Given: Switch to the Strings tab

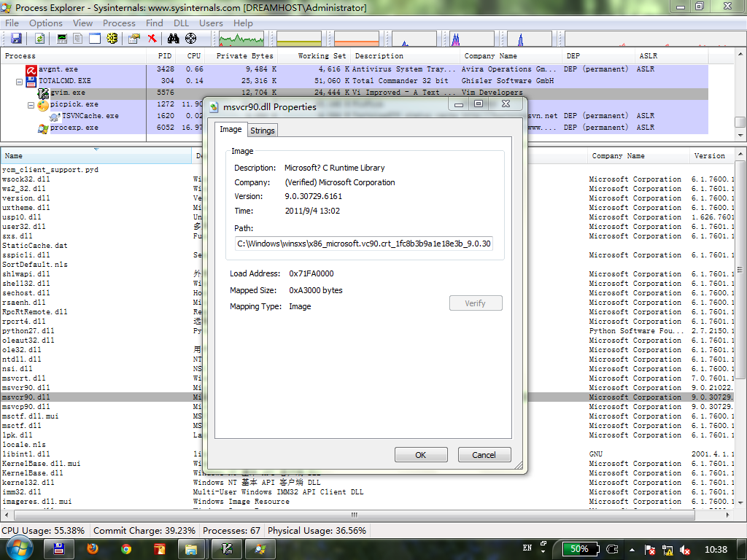Looking at the screenshot, I should [263, 131].
